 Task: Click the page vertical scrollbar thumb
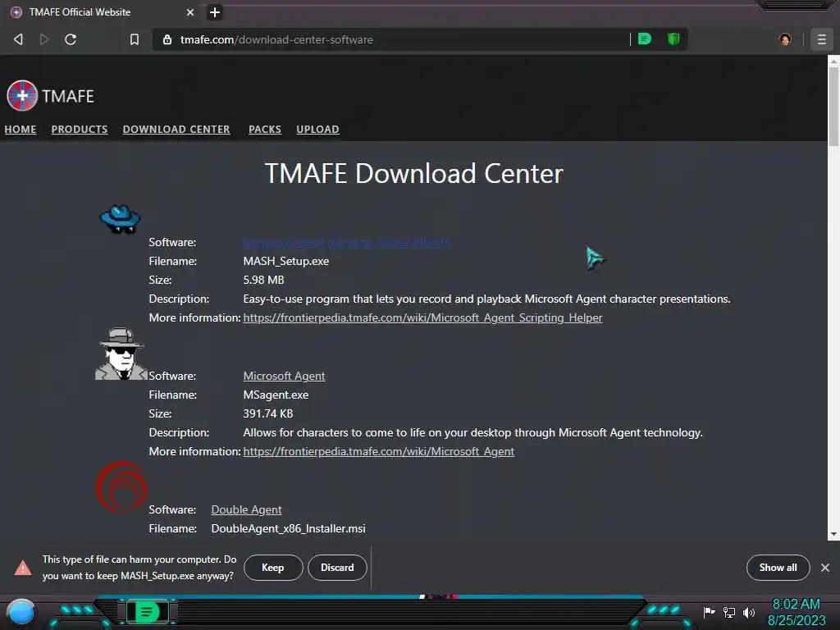(833, 106)
